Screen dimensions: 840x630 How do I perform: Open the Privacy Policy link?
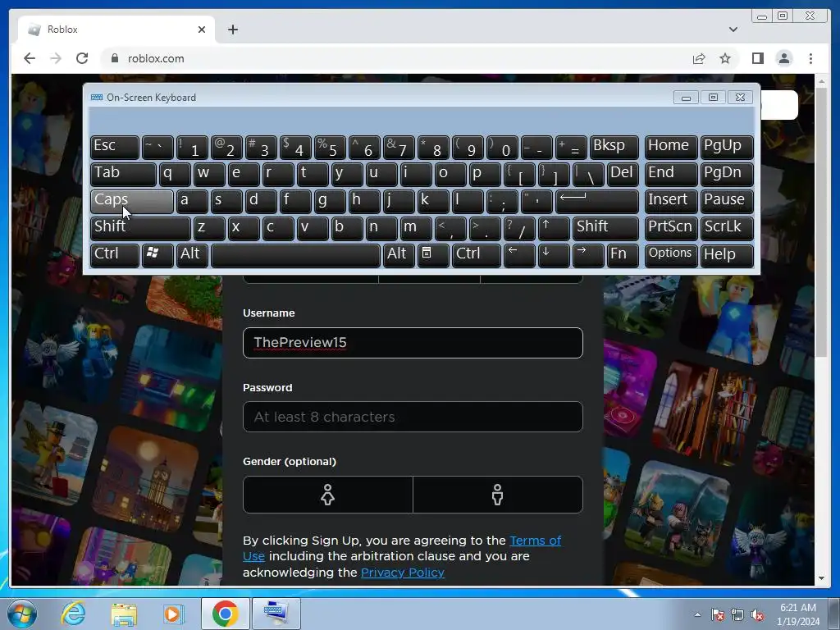[x=402, y=572]
